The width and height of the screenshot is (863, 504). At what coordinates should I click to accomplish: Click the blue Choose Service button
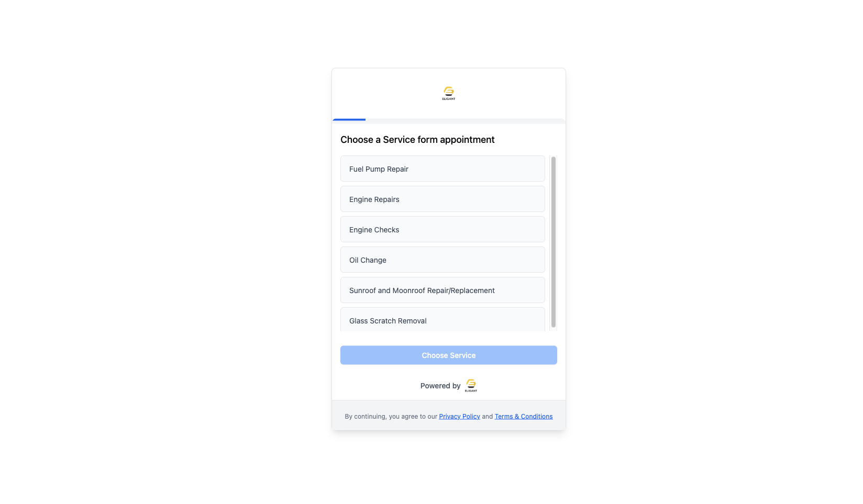click(x=448, y=355)
